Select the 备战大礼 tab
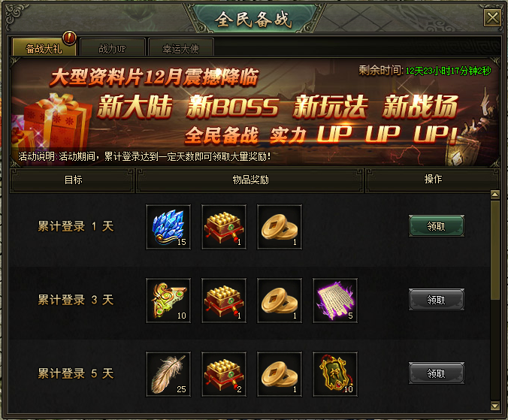Image resolution: width=508 pixels, height=420 pixels. click(x=44, y=48)
